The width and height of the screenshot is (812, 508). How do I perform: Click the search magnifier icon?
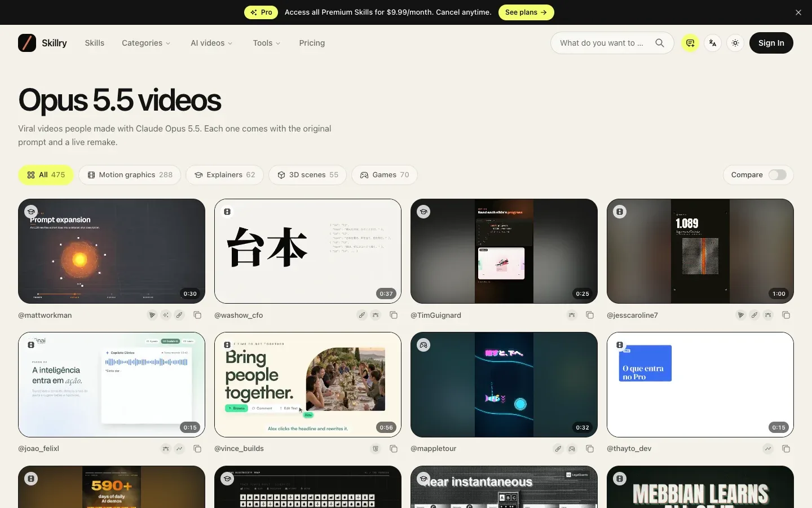point(660,43)
